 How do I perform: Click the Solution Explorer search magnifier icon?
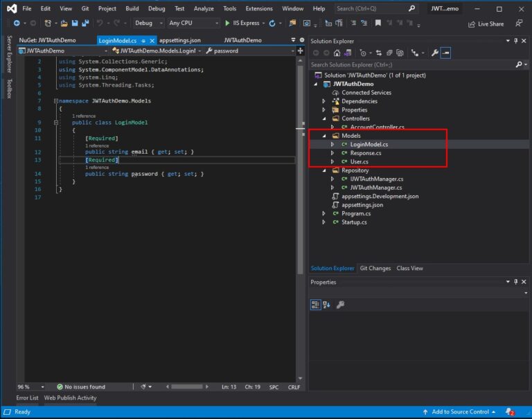519,64
